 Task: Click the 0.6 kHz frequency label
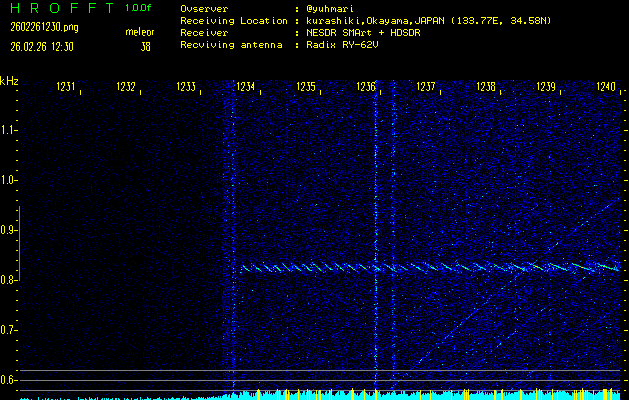coord(9,380)
